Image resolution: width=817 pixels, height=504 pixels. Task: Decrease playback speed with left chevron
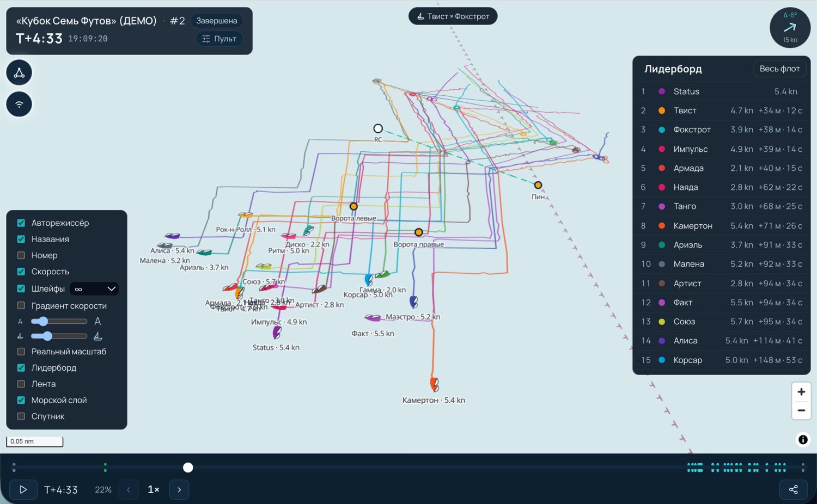pyautogui.click(x=129, y=490)
